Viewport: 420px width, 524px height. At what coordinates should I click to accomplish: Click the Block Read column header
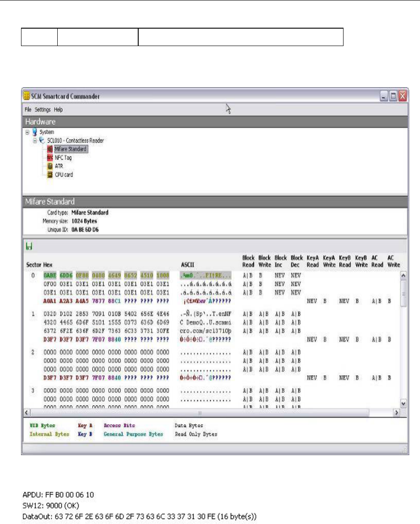pos(248,262)
